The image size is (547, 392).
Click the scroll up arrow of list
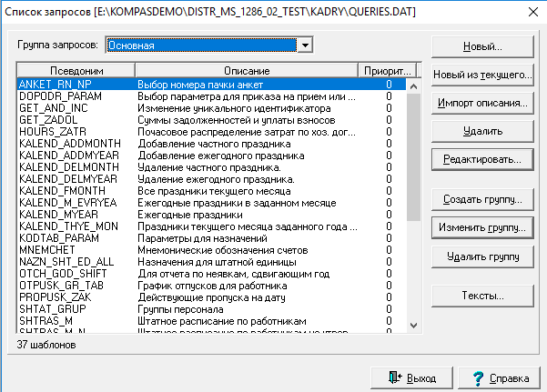click(414, 86)
